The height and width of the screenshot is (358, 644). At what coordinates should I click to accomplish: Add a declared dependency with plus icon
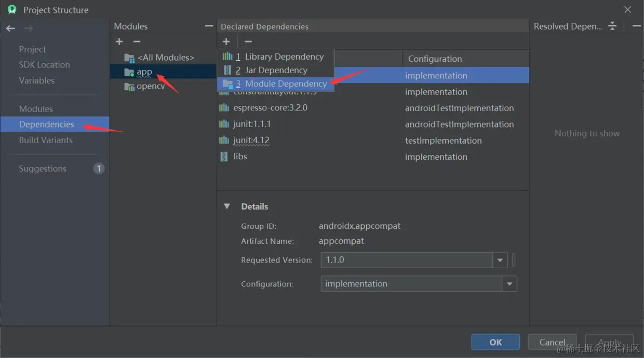[226, 42]
